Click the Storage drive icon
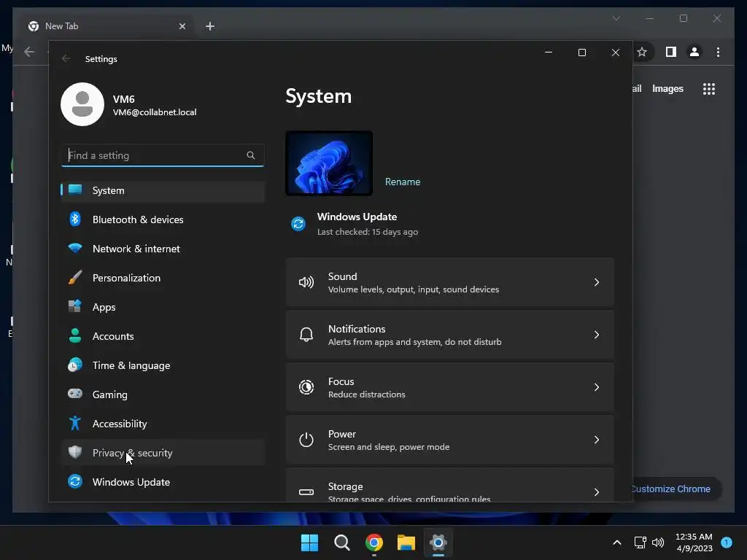This screenshot has height=560, width=747. pyautogui.click(x=306, y=492)
